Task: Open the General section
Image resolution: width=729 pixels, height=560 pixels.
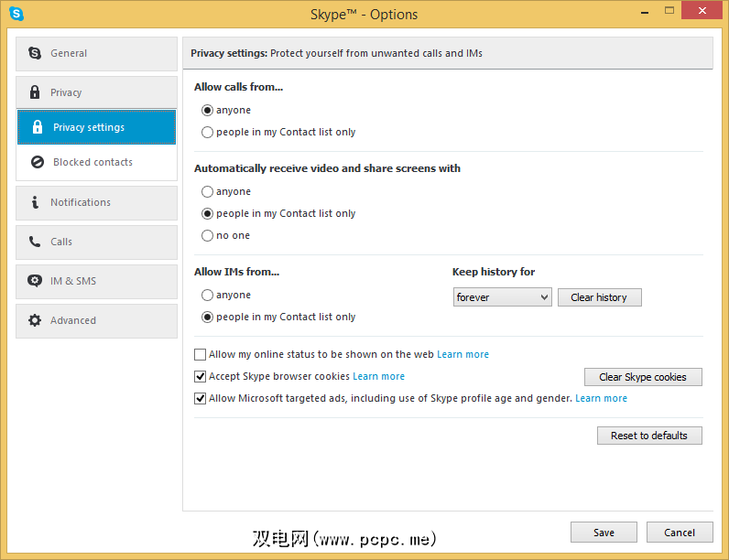Action: point(97,54)
